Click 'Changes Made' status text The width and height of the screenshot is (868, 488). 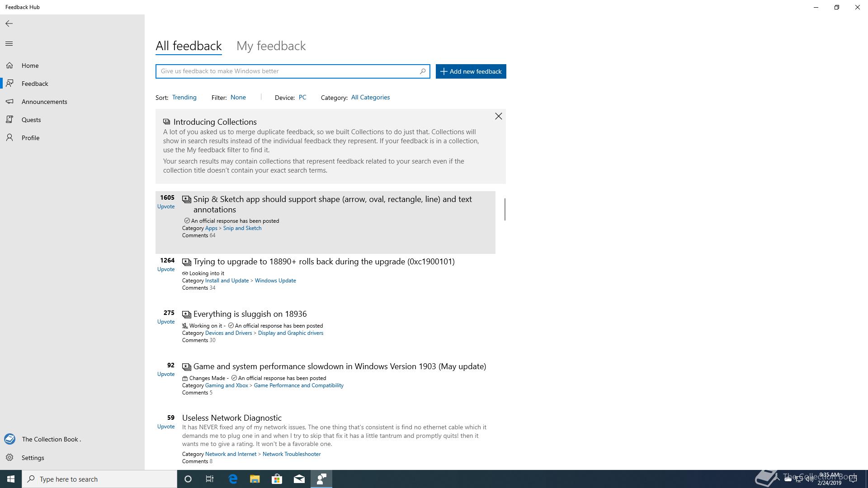[207, 378]
